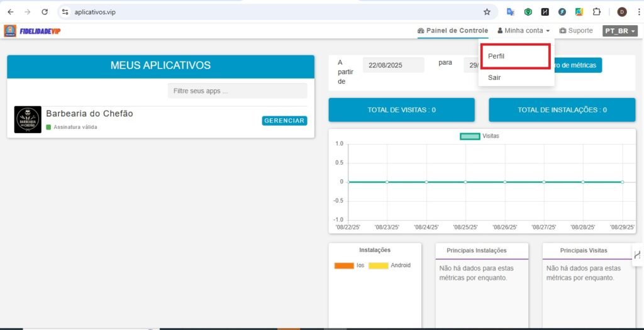
Task: Open the Chrome three-dot menu
Action: [638, 12]
